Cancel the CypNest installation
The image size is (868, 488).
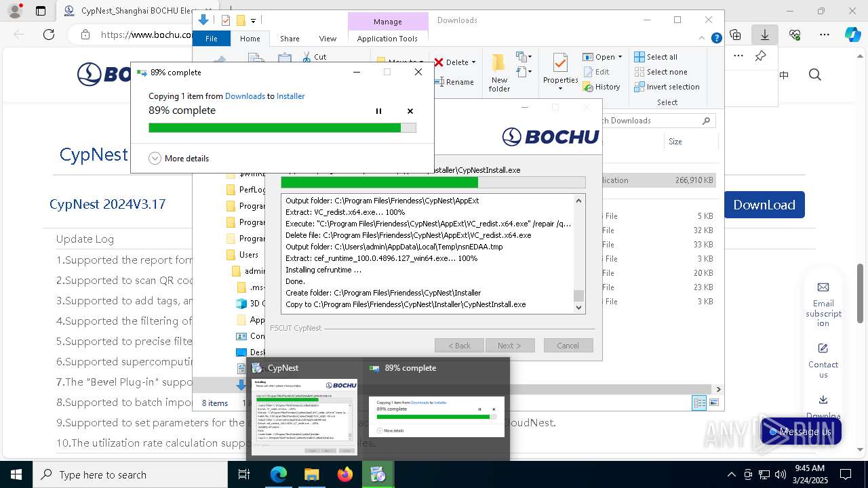(x=568, y=346)
